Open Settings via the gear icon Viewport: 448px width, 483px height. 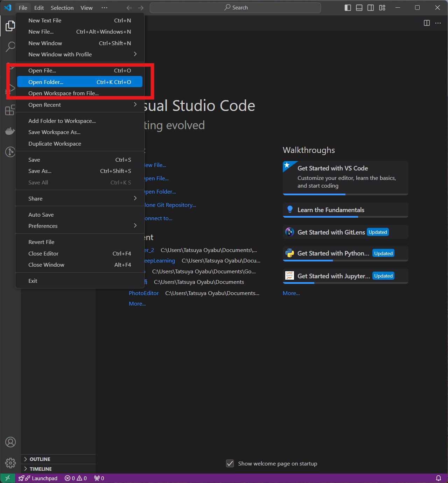pos(10,463)
